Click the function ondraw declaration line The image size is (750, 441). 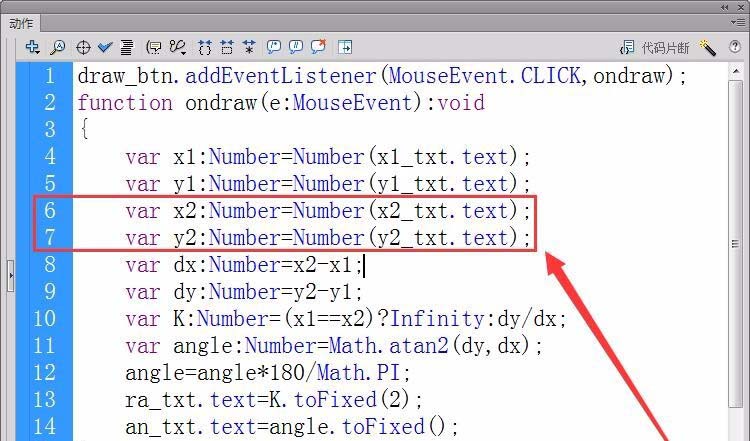281,103
